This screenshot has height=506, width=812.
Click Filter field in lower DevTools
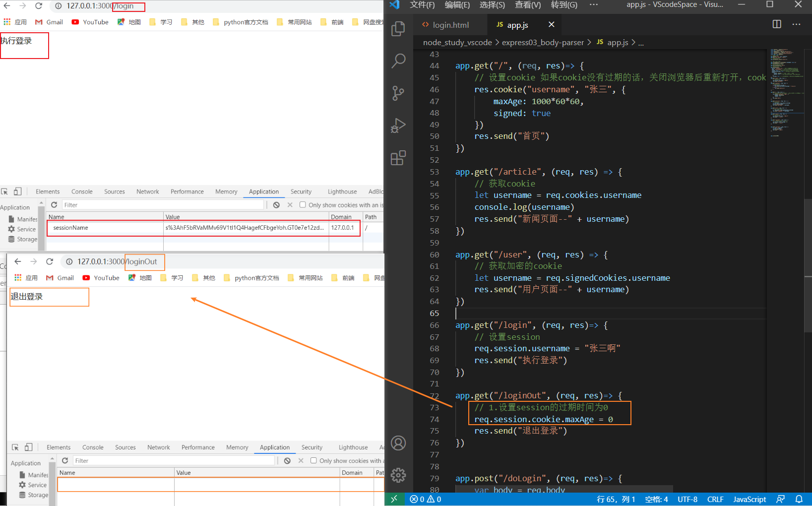174,460
